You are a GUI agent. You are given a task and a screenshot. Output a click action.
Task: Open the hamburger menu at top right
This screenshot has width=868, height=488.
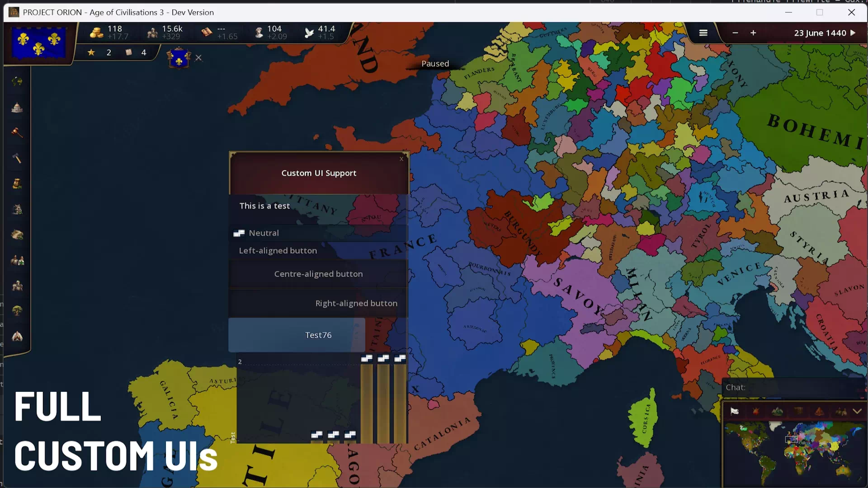pos(703,33)
